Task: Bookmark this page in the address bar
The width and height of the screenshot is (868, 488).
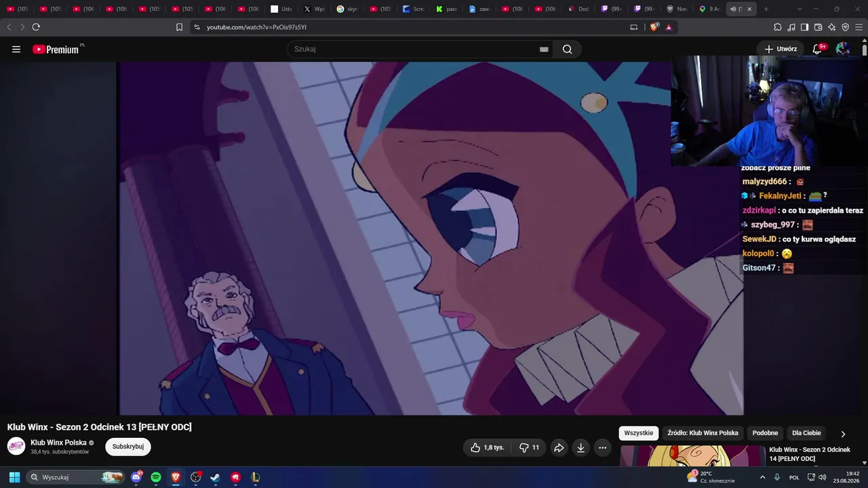Action: 179,27
